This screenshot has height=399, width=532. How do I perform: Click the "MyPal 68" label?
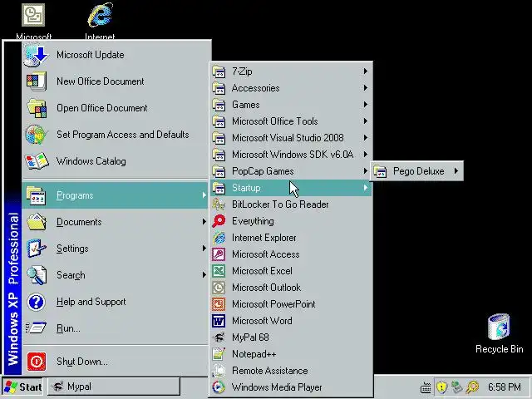click(x=250, y=337)
